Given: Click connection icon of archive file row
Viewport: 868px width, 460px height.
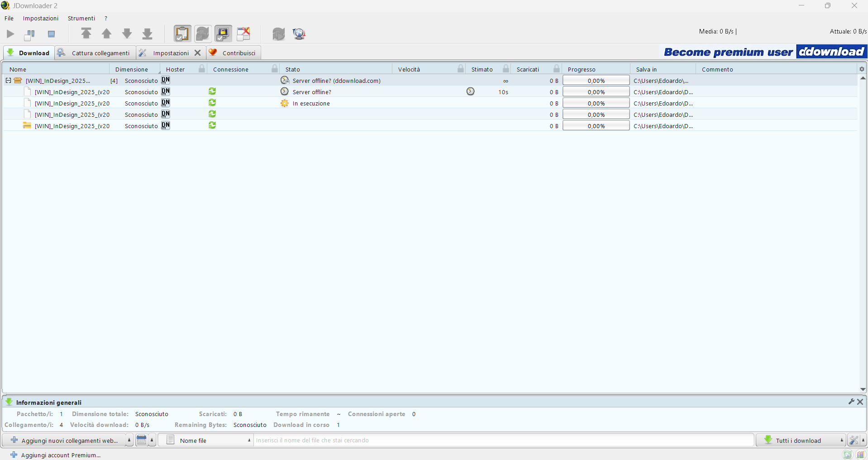Looking at the screenshot, I should coord(212,125).
